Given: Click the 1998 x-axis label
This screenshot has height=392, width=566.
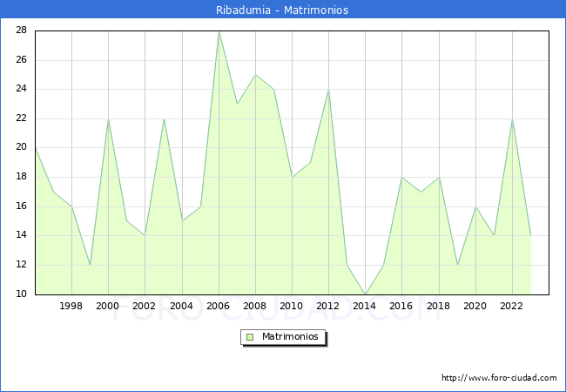Looking at the screenshot, I should click(x=71, y=307).
